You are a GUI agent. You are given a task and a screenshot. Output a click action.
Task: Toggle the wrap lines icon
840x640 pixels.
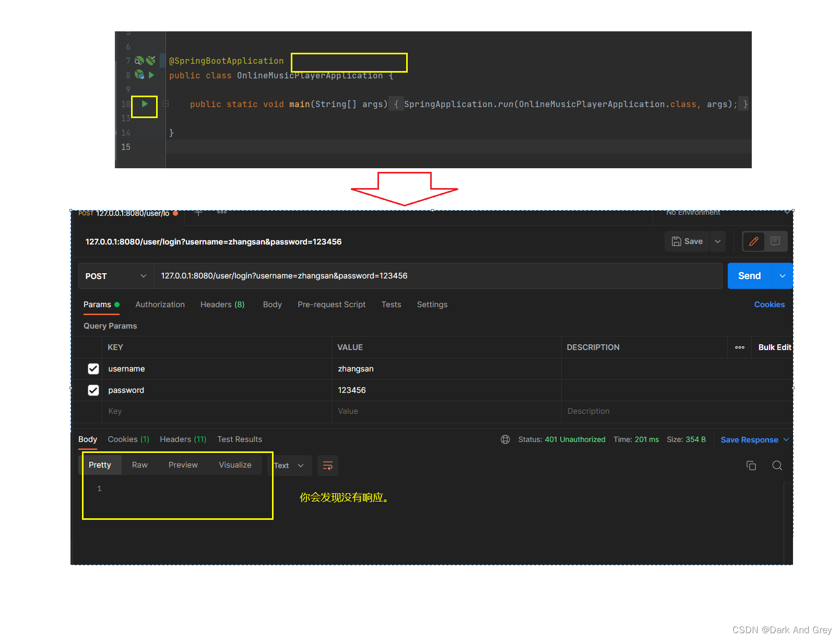click(328, 466)
